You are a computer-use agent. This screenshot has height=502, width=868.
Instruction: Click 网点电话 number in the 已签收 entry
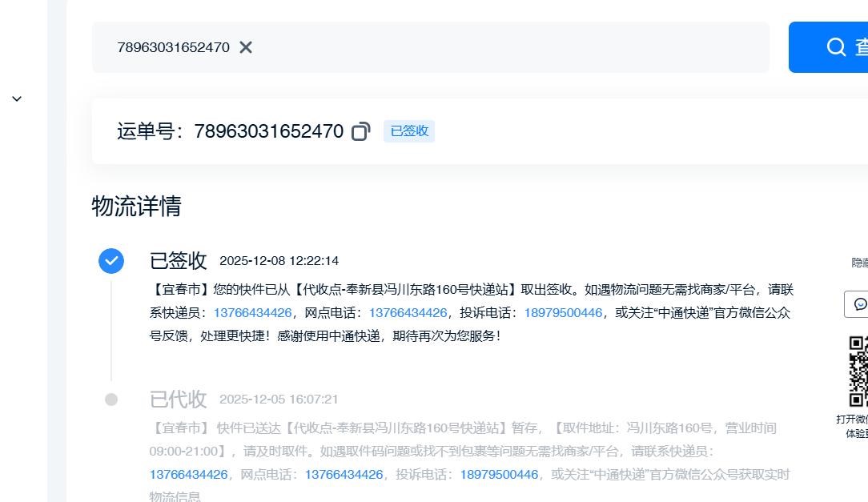point(408,313)
